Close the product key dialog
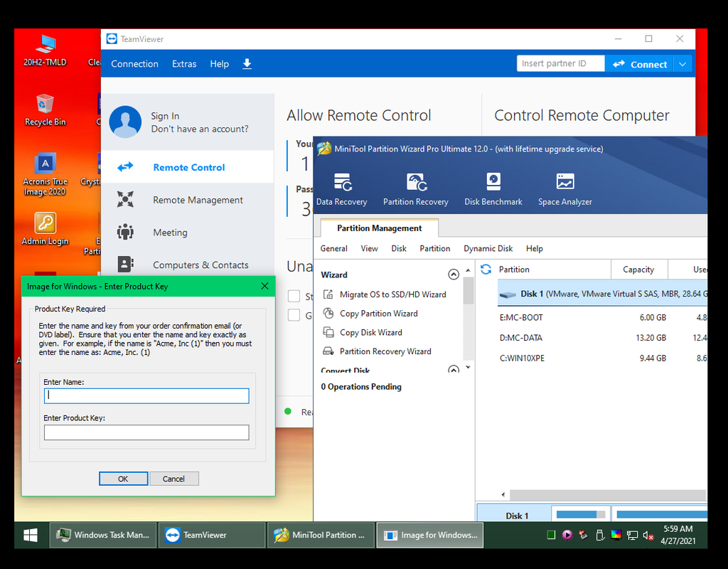This screenshot has height=569, width=728. click(264, 286)
